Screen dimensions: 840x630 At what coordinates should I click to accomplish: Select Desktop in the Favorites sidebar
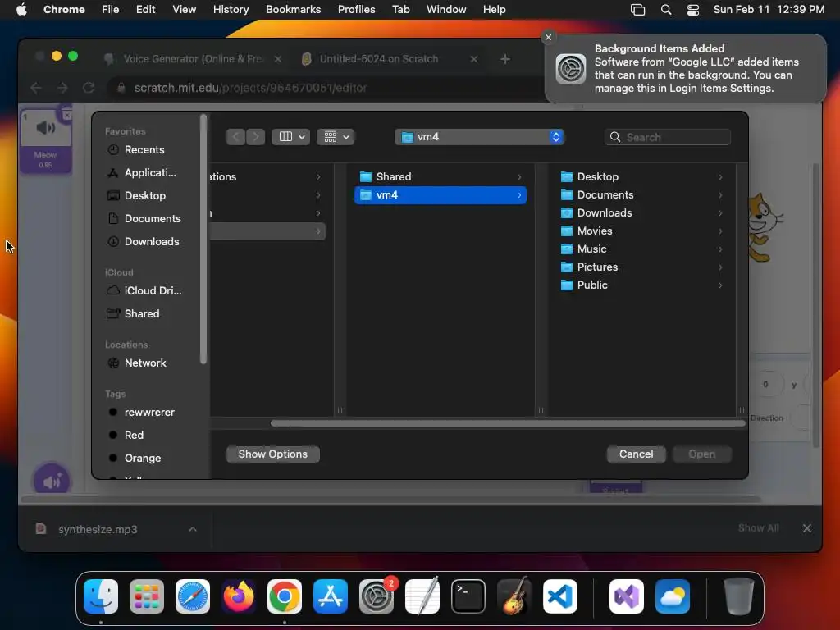[x=144, y=195]
